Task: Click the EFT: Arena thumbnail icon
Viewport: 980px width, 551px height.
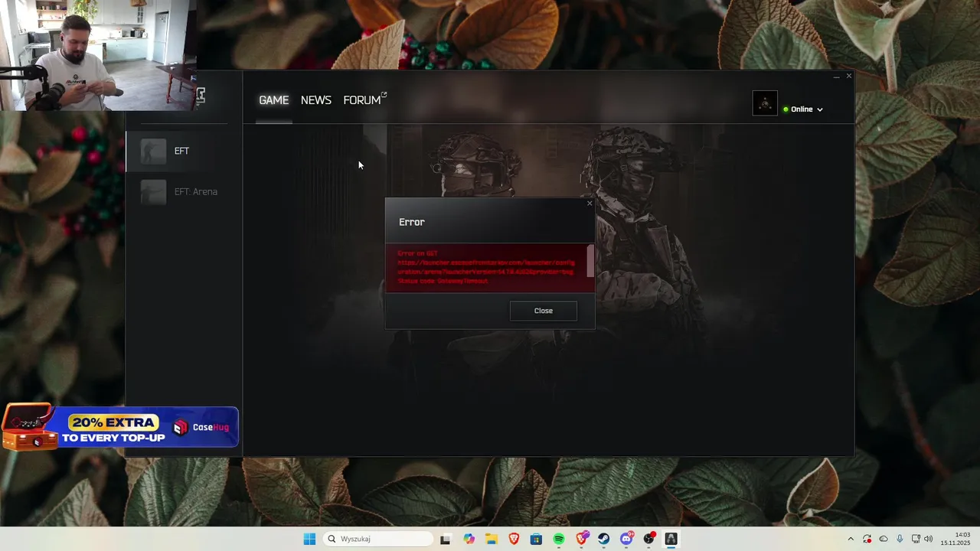Action: tap(153, 191)
